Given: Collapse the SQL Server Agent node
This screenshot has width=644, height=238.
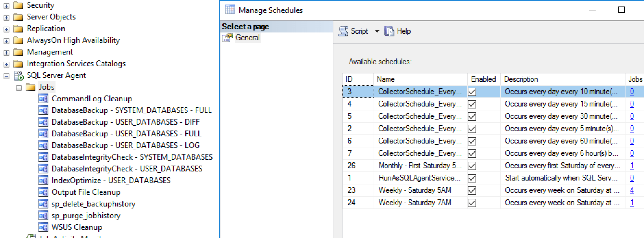Looking at the screenshot, I should point(6,76).
